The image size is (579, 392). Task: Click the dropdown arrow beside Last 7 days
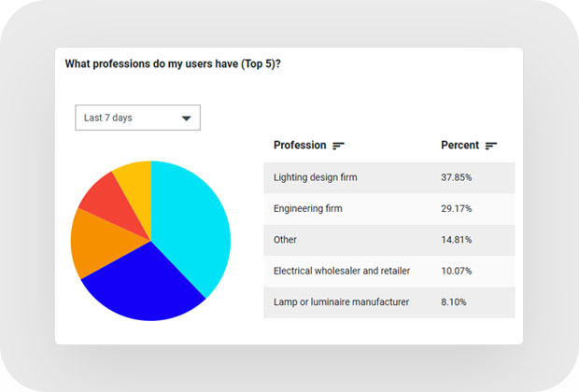coord(186,119)
